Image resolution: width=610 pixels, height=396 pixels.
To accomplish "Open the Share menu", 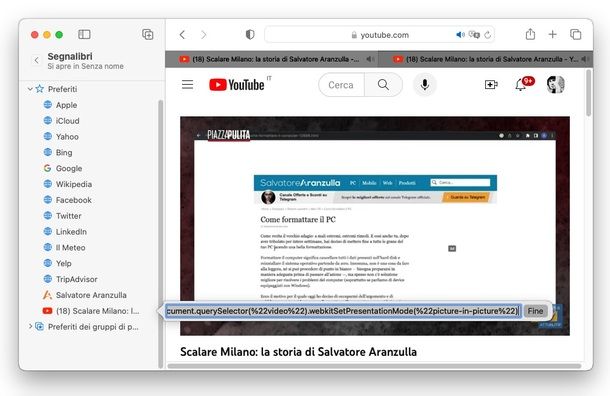I will click(530, 34).
